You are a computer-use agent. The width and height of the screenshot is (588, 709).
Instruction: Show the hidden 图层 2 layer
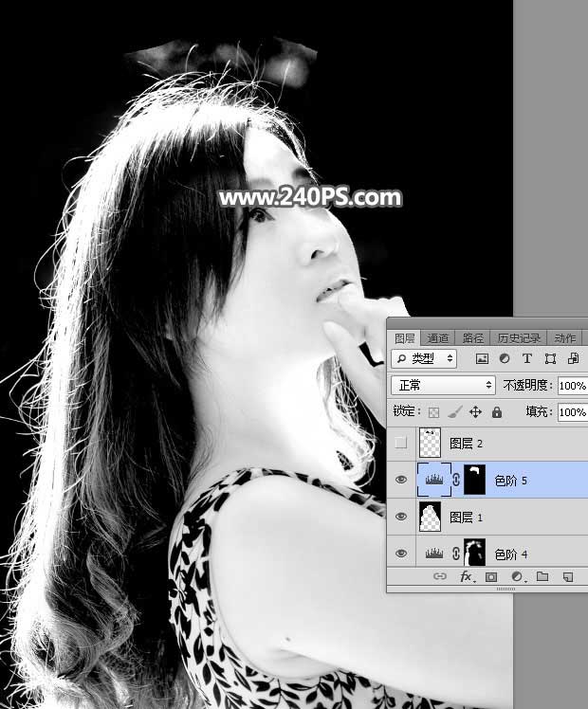[x=401, y=442]
